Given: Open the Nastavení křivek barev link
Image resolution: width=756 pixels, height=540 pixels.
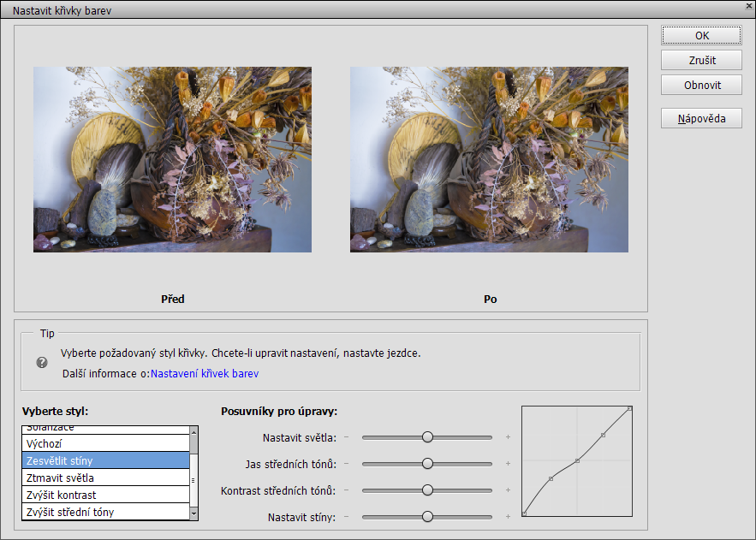Looking at the screenshot, I should point(205,374).
